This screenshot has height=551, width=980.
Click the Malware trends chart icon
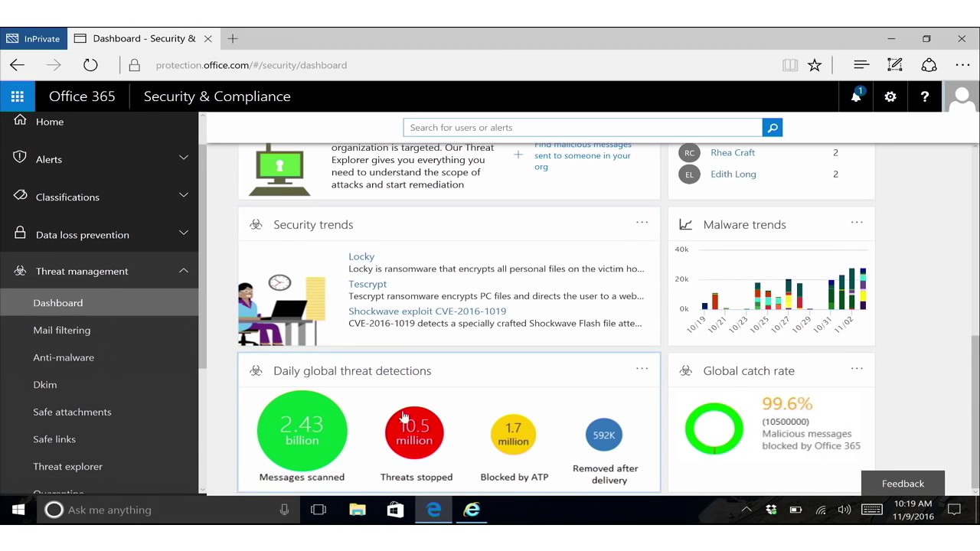(x=686, y=224)
